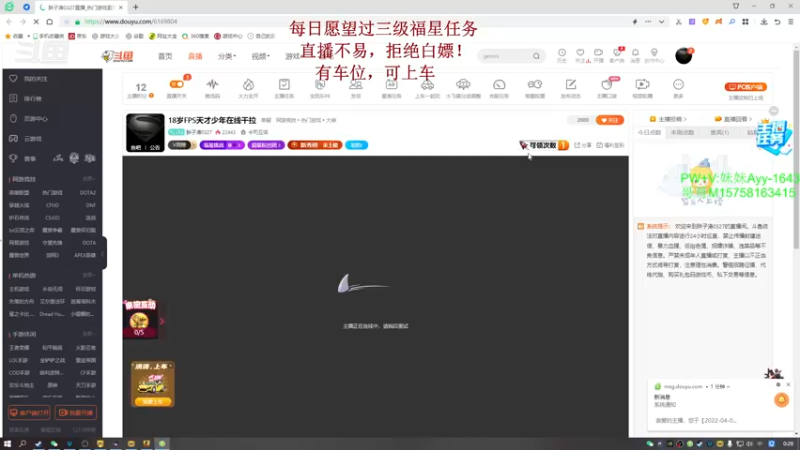Open 赛事 trophy item in sidebar
The image size is (800, 450).
coord(23,159)
